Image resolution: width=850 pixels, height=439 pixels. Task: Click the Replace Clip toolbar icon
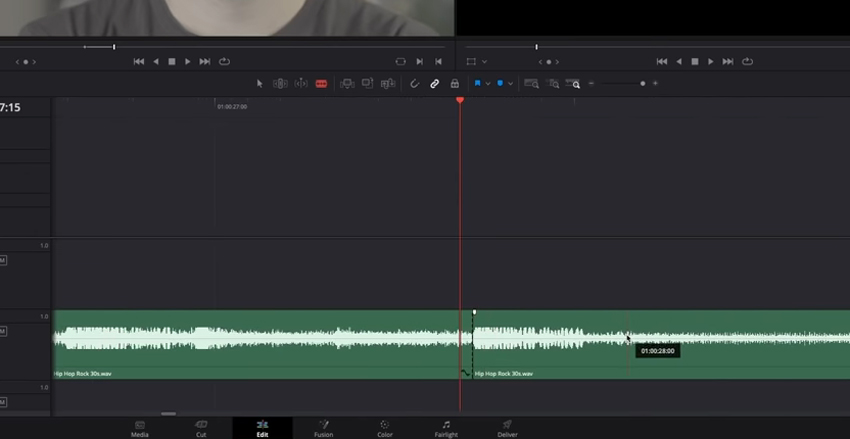click(387, 84)
